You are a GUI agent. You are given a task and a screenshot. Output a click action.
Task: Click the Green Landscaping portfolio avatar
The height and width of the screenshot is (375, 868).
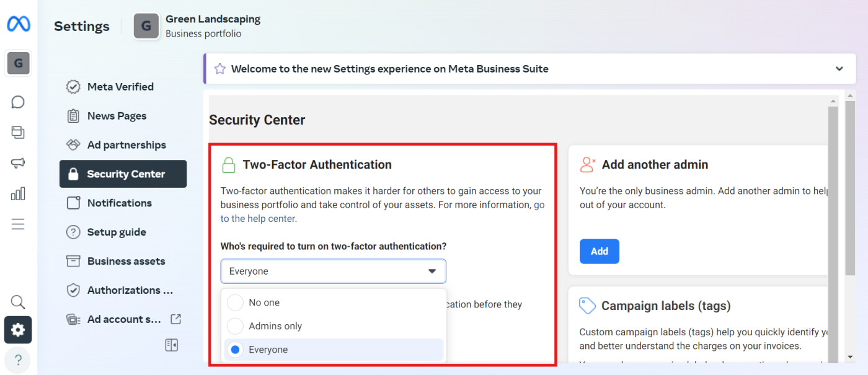tap(146, 26)
